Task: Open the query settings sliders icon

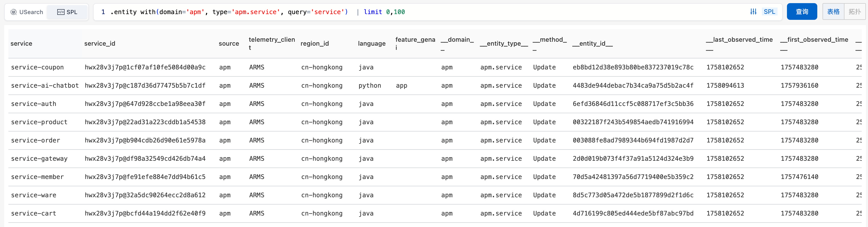Action: pyautogui.click(x=753, y=12)
